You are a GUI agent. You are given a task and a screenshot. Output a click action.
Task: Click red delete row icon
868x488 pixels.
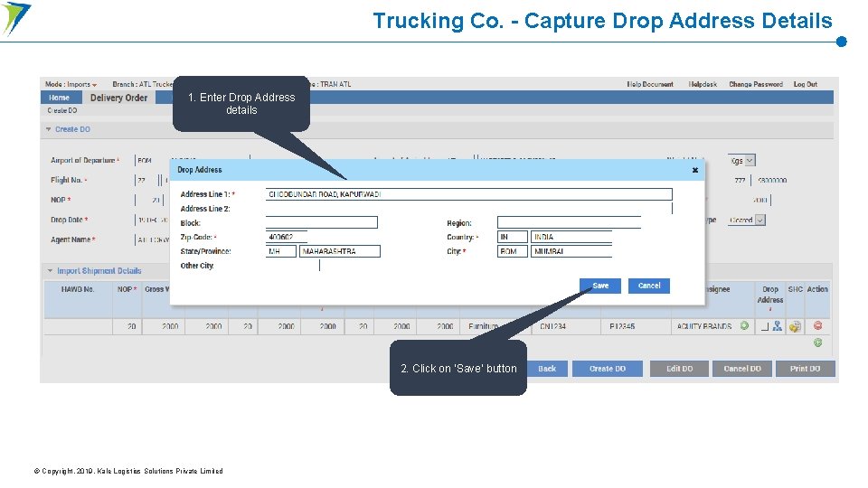click(817, 325)
